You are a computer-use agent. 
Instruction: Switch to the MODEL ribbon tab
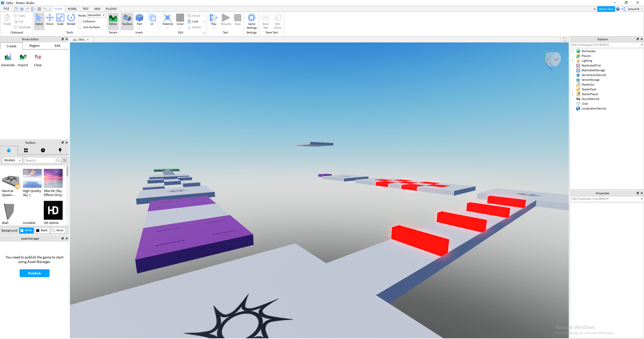pos(72,9)
